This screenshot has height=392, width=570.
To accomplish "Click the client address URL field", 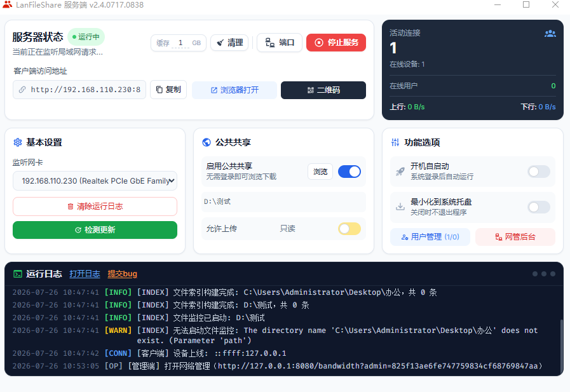I will 79,90.
